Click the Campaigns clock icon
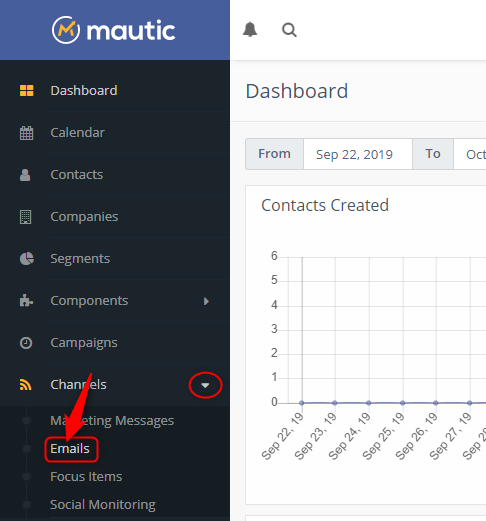The width and height of the screenshot is (486, 521). point(26,343)
